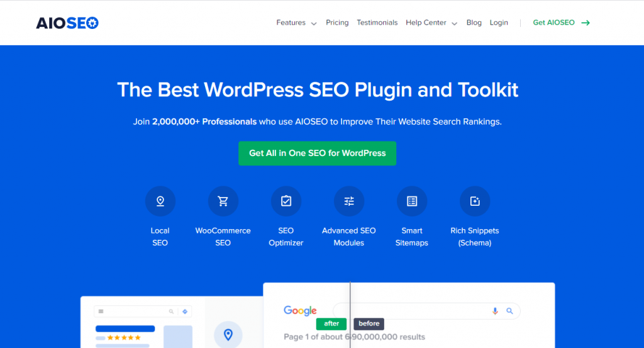Open the Testimonials page

[377, 23]
